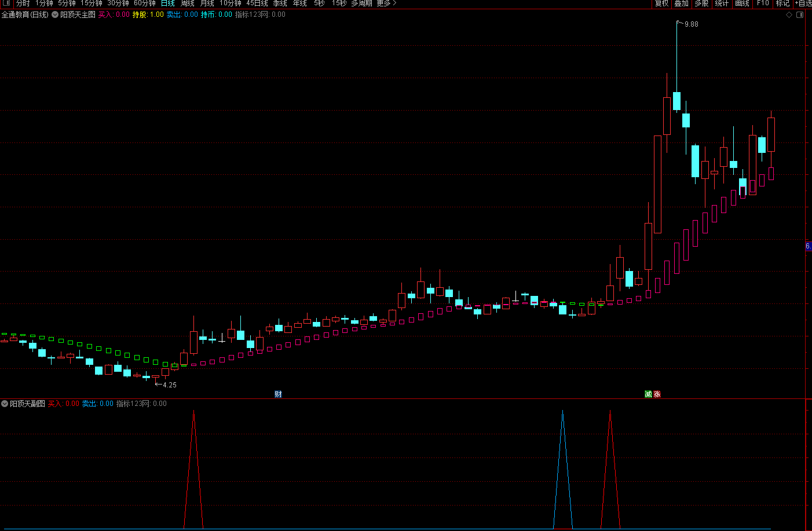The image size is (812, 531).
Task: Switch to the 周线 weekly chart
Action: coord(188,3)
